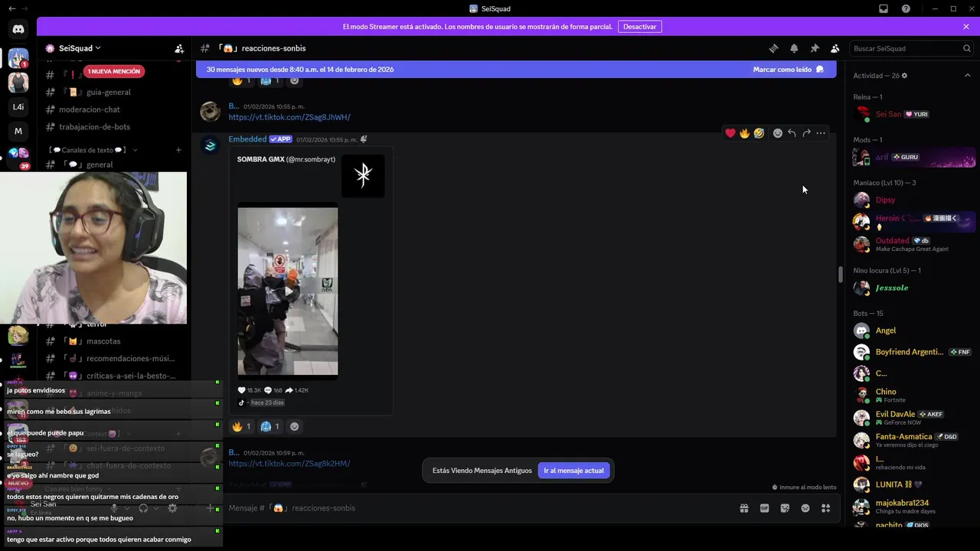The image size is (980, 551).
Task: Toggle blue reaction under TikTok embed
Action: tap(270, 426)
